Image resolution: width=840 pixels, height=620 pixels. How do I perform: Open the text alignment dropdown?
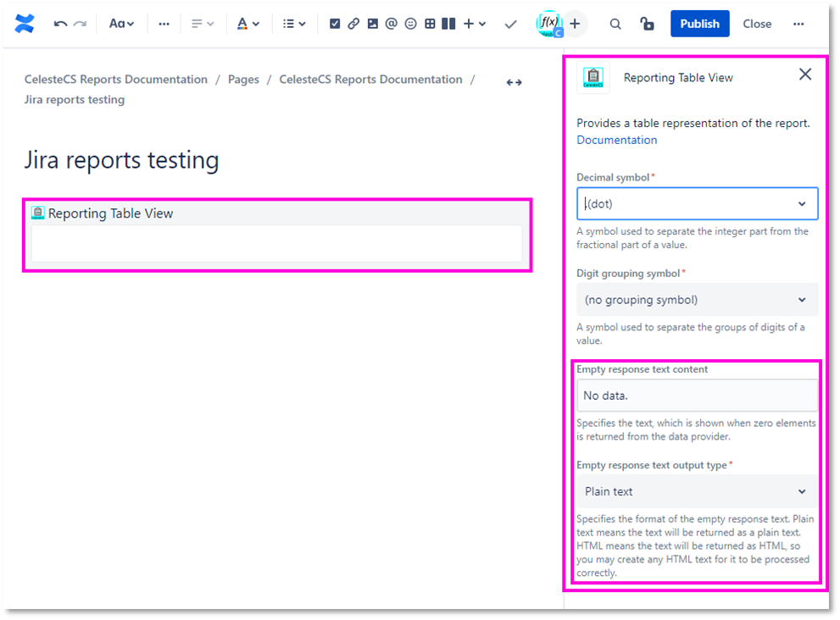(x=203, y=24)
